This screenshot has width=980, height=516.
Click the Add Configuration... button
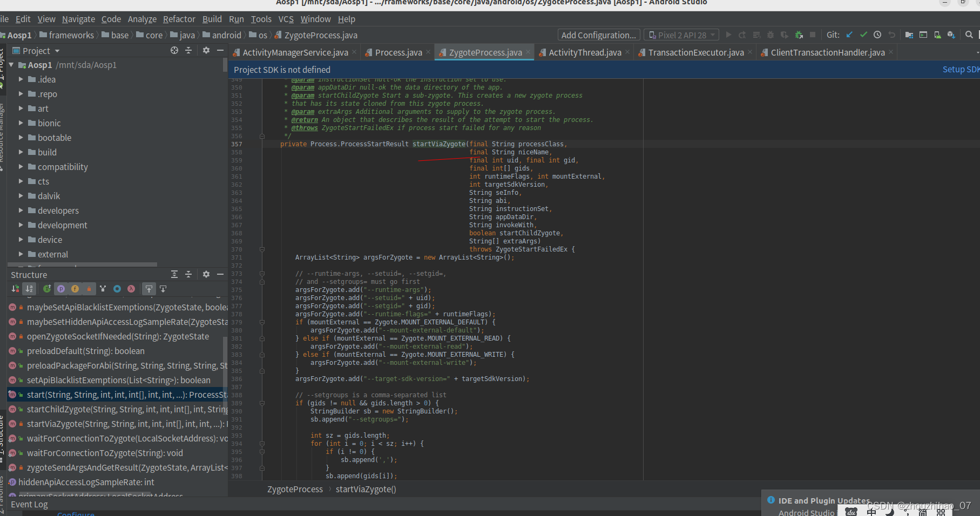[599, 35]
